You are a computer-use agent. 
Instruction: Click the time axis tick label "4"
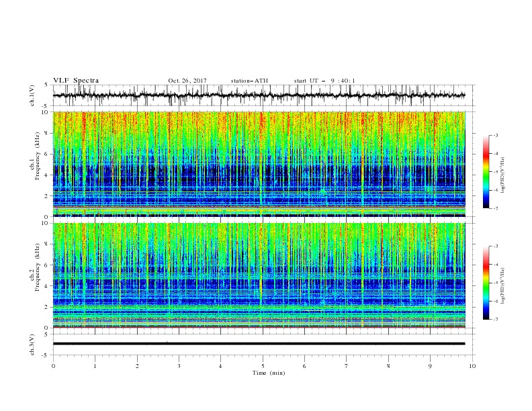(x=220, y=366)
